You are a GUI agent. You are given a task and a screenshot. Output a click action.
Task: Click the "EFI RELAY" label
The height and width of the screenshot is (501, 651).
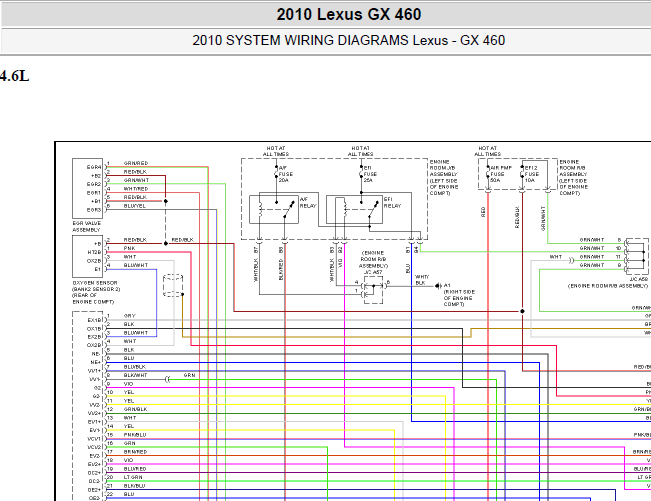point(392,203)
